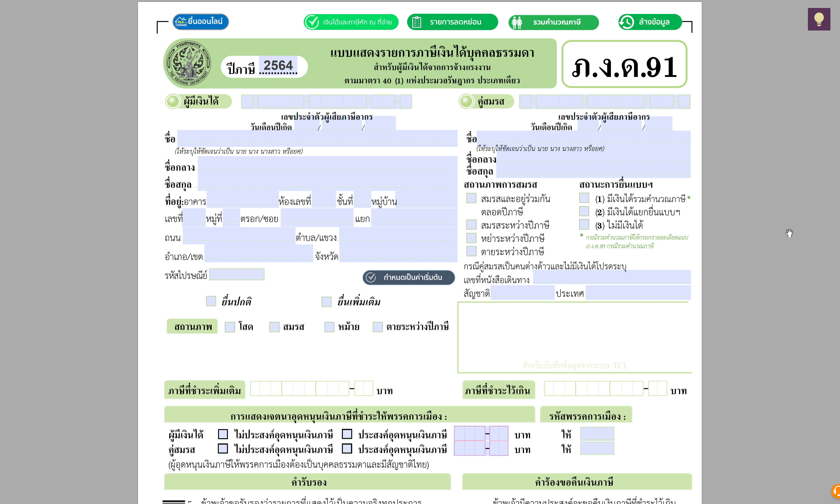The width and height of the screenshot is (840, 504).
Task: Check คู่สมรส ไม่ประสงค์อุดหนุนเงินภาษี box
Action: point(223,449)
